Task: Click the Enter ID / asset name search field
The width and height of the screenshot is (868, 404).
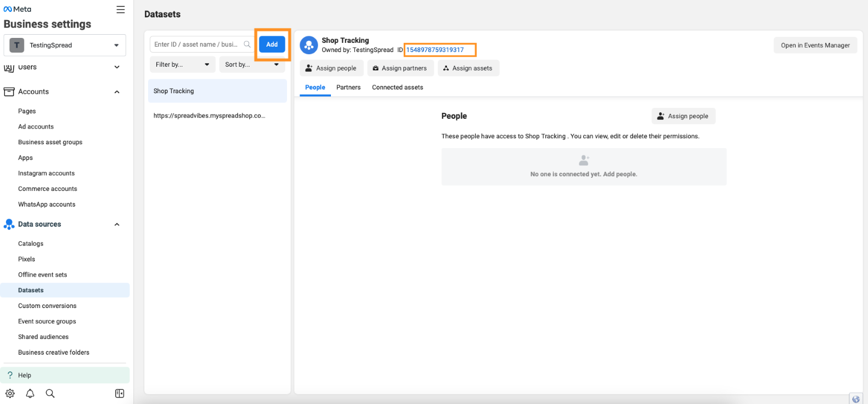Action: [196, 44]
